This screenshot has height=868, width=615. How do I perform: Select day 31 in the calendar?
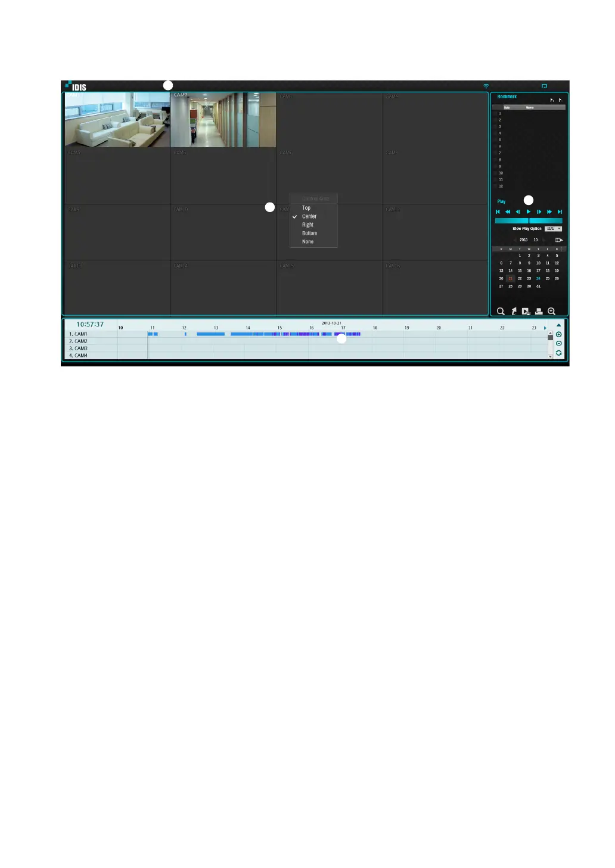click(x=538, y=286)
